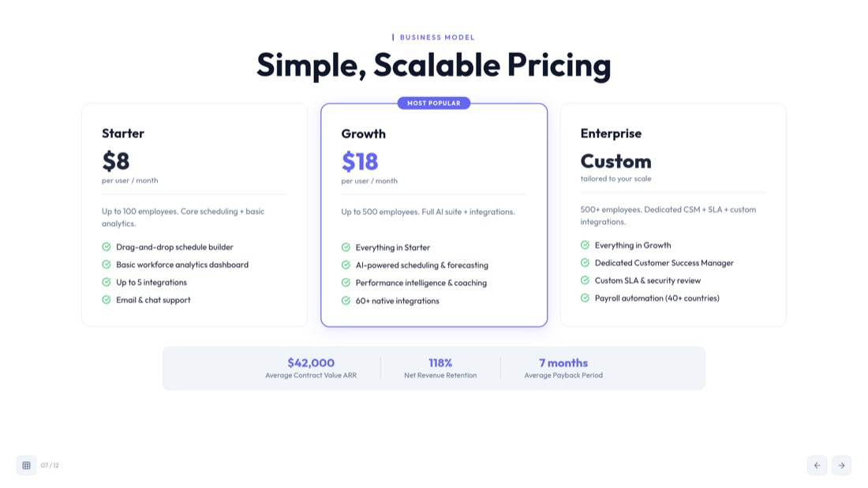
Task: Click the 7 months Average Payback stat
Action: click(563, 368)
